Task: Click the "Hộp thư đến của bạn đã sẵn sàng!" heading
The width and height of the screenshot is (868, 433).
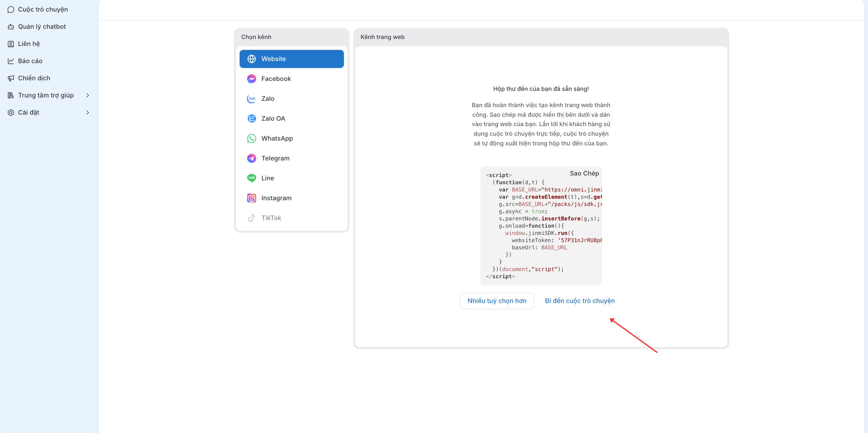Action: 541,89
